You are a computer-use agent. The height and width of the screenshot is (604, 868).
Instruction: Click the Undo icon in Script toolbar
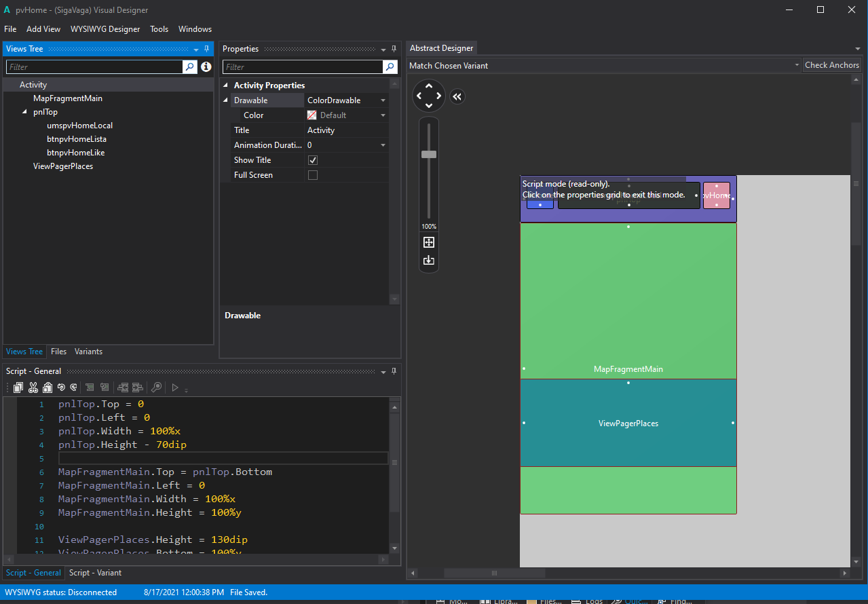(x=61, y=388)
